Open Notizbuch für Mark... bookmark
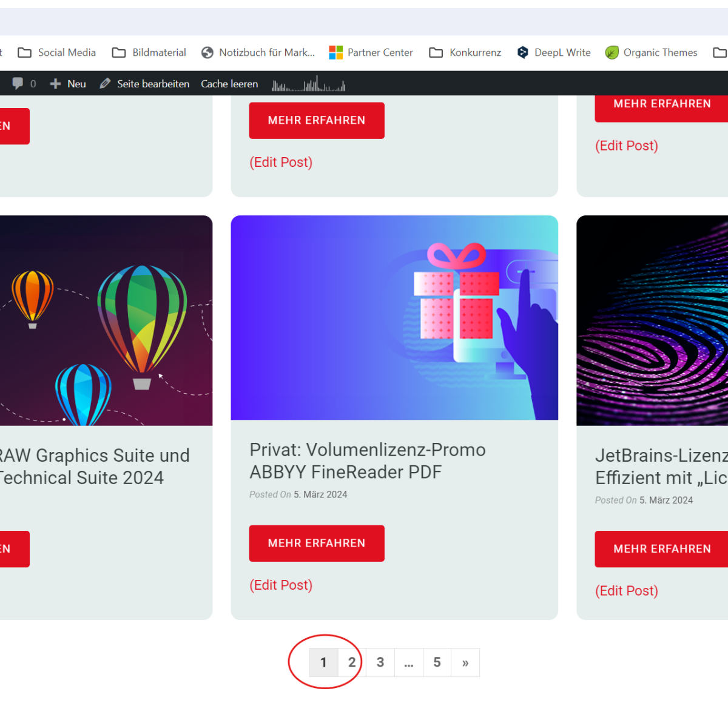The height and width of the screenshot is (728, 728). pyautogui.click(x=258, y=53)
